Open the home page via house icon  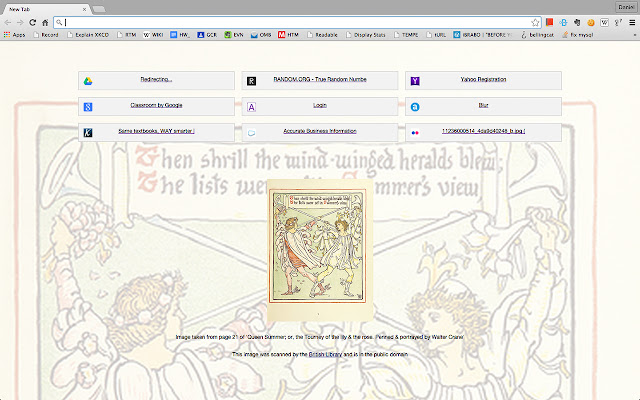pyautogui.click(x=45, y=22)
